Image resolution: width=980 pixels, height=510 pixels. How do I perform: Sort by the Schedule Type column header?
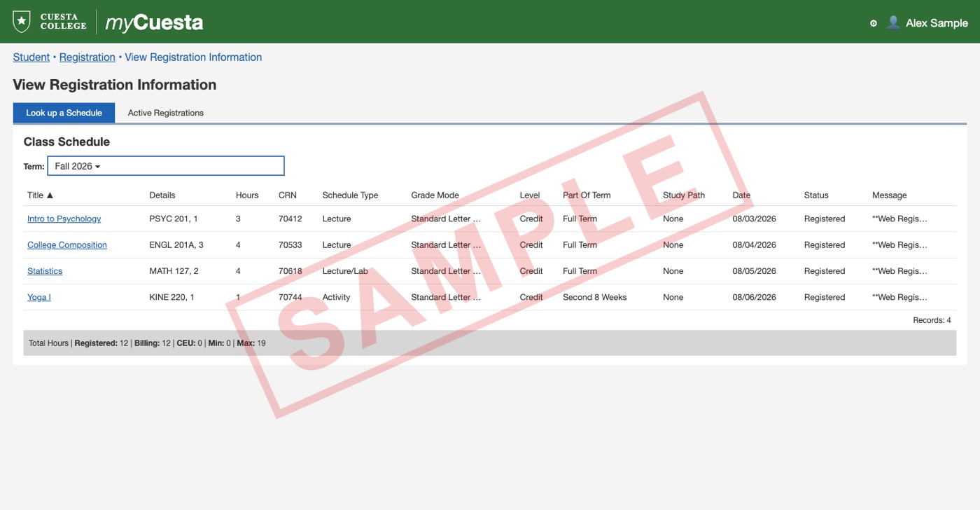click(350, 195)
